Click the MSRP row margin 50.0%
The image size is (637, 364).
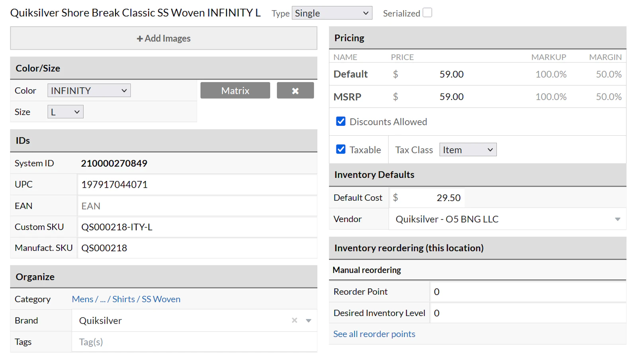pyautogui.click(x=608, y=97)
